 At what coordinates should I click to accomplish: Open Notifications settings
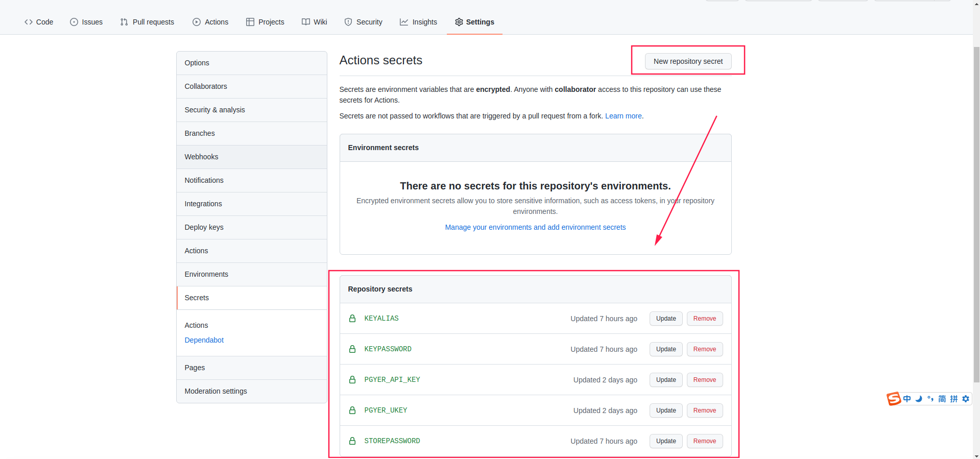pyautogui.click(x=252, y=180)
